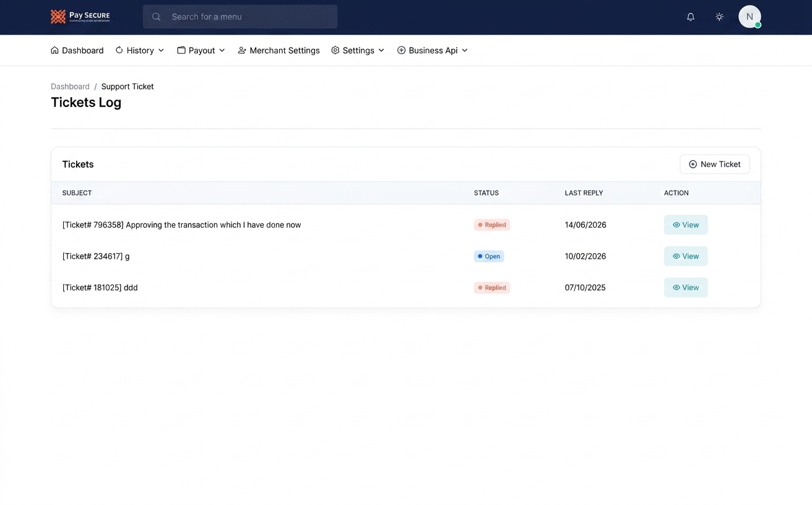Expand the Settings dropdown menu

point(358,50)
